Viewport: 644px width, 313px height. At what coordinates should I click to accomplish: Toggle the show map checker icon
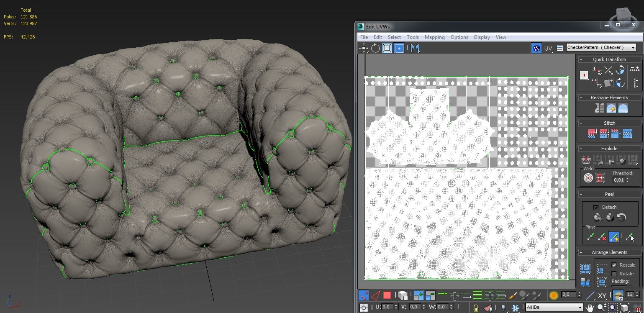pos(536,48)
